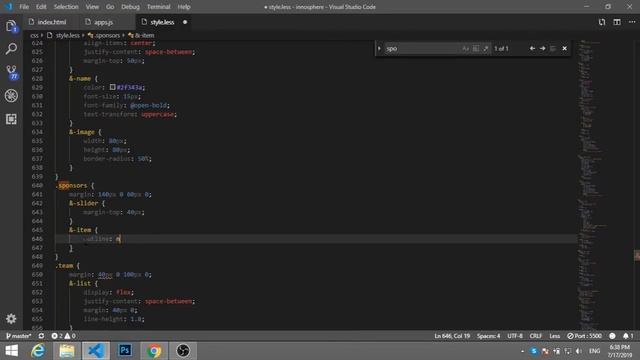Viewport: 640px width, 360px height.
Task: Click the Synchronize Changes icon
Action: [x=41, y=336]
